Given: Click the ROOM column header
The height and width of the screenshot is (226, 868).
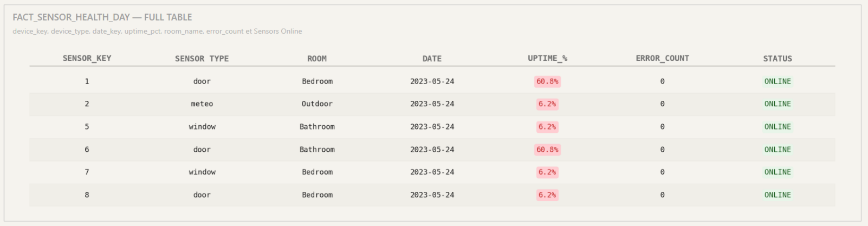Looking at the screenshot, I should 317,59.
